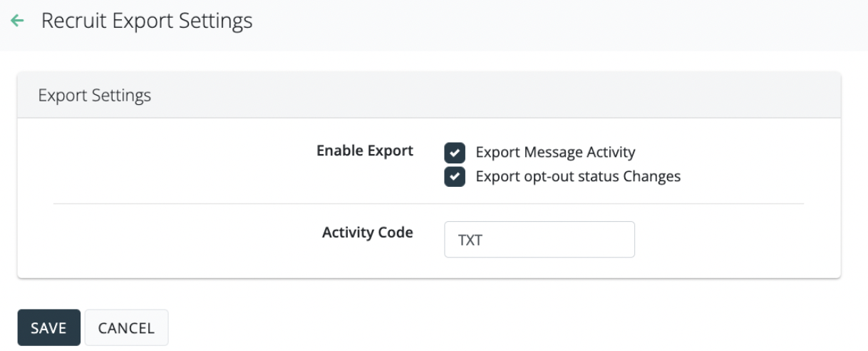868x351 pixels.
Task: Uncheck the Export Message Activity checkbox
Action: (x=455, y=153)
